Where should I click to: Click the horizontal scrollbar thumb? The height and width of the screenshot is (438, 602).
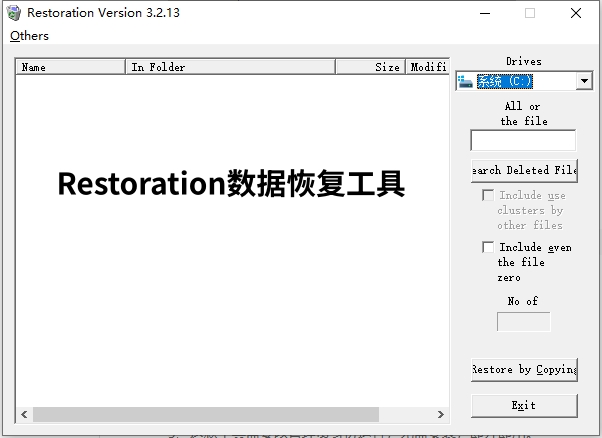click(x=206, y=414)
